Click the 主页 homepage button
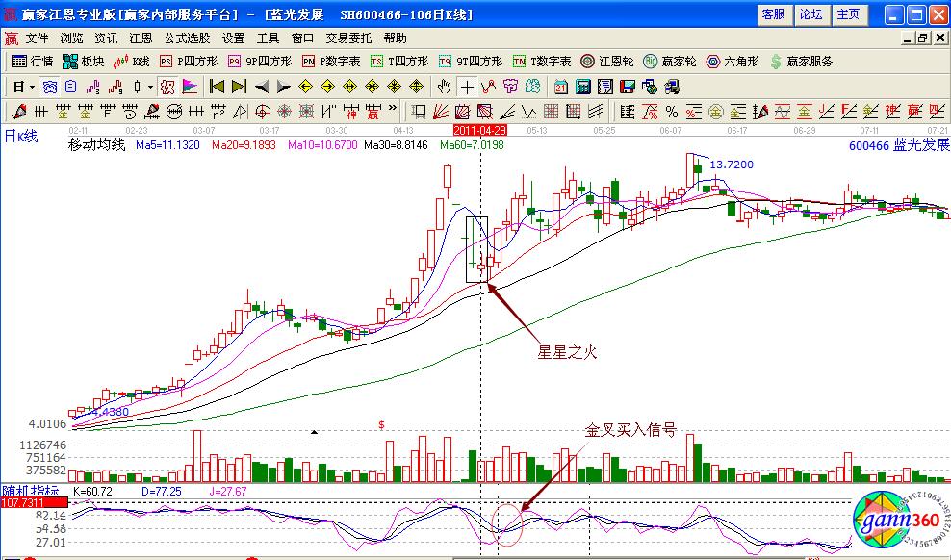 (848, 14)
